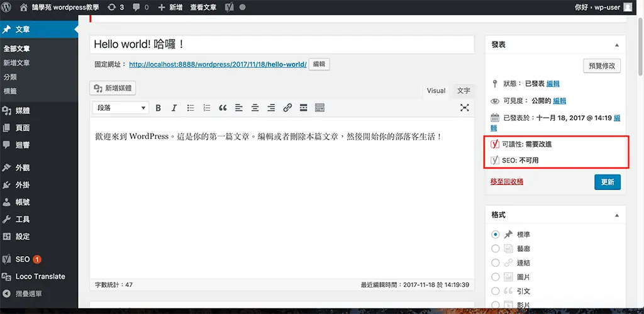Open the SEO menu with badge 1

pos(39,259)
